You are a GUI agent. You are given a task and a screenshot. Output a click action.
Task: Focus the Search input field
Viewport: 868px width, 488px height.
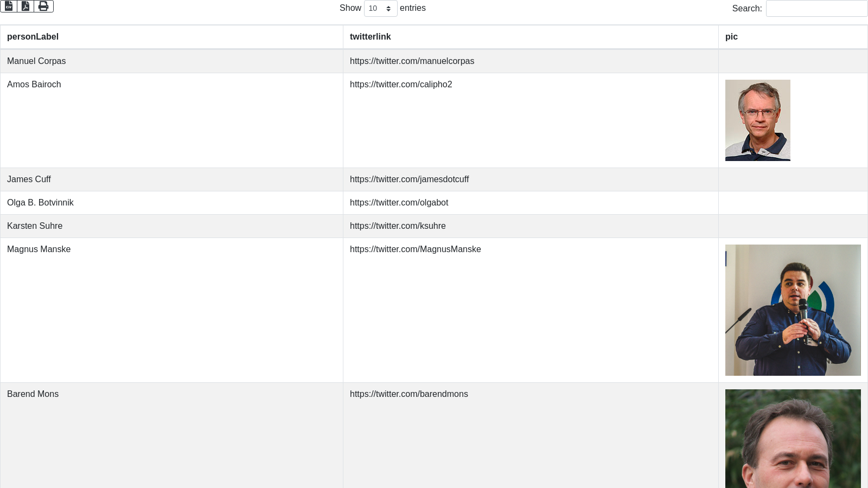point(816,9)
